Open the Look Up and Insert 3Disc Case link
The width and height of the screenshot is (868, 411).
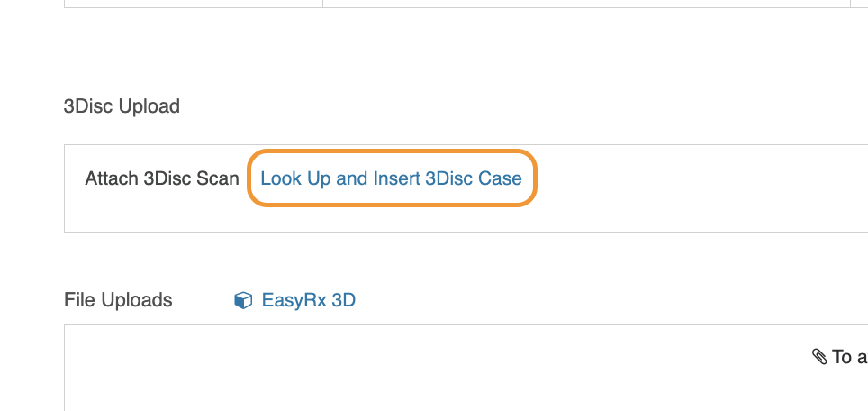[391, 178]
